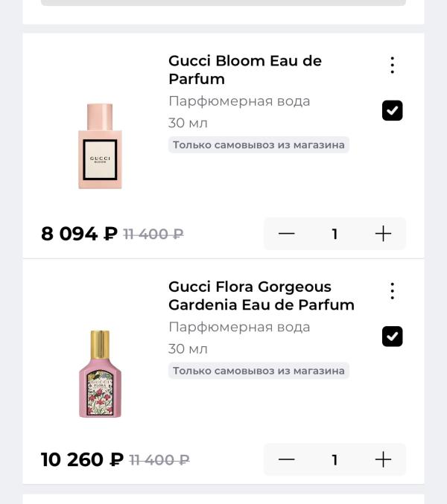This screenshot has height=504, width=447.
Task: Tap the pickup-only tag under Gucci Flora
Action: click(x=259, y=371)
